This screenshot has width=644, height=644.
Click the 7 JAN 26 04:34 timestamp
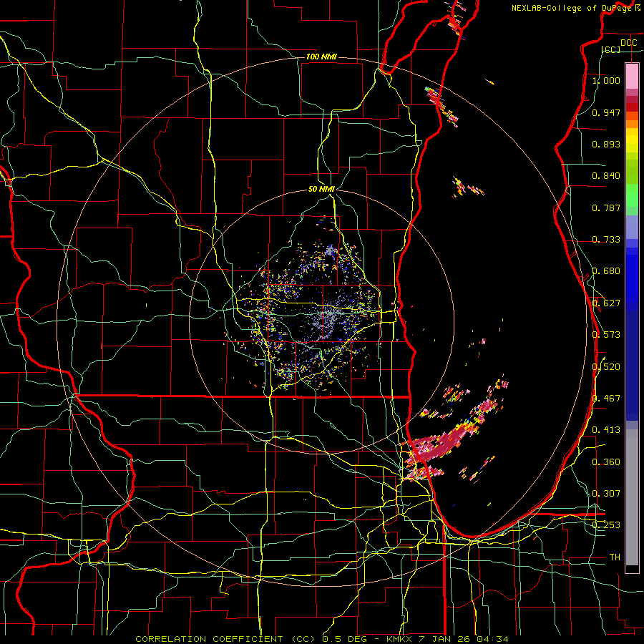point(464,639)
